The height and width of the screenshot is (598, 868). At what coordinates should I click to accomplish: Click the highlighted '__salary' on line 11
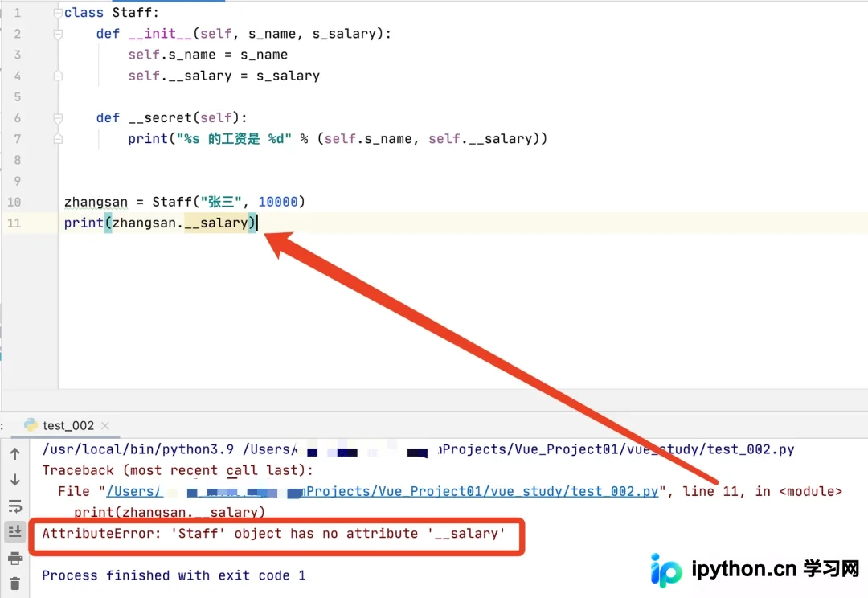click(x=216, y=223)
